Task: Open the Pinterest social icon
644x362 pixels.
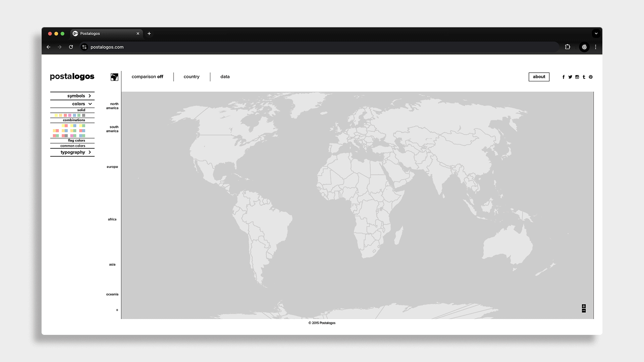Action: tap(591, 77)
